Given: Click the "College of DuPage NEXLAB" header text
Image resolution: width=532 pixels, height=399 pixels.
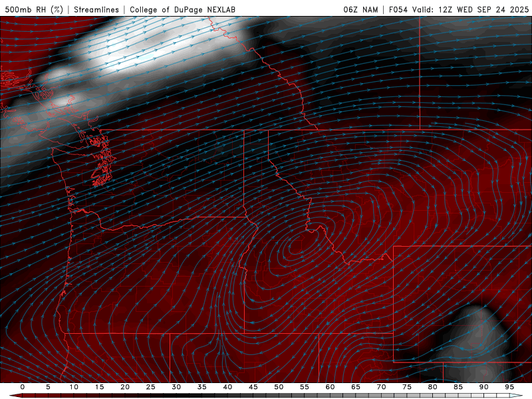Looking at the screenshot, I should [x=182, y=9].
